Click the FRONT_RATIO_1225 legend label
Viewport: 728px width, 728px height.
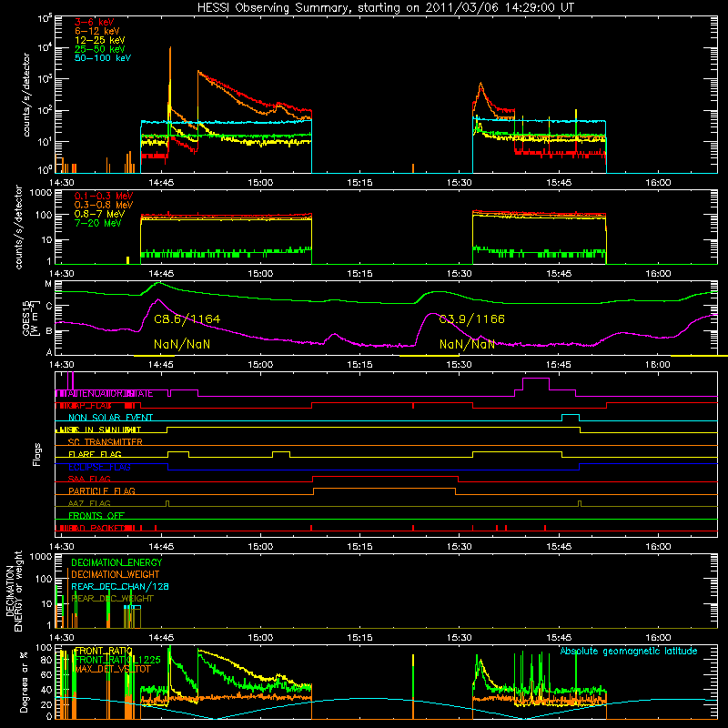point(117,660)
